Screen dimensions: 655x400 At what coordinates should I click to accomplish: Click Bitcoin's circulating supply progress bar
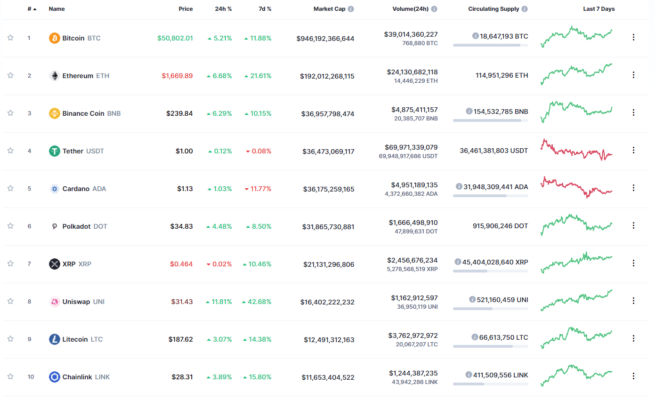pyautogui.click(x=488, y=45)
